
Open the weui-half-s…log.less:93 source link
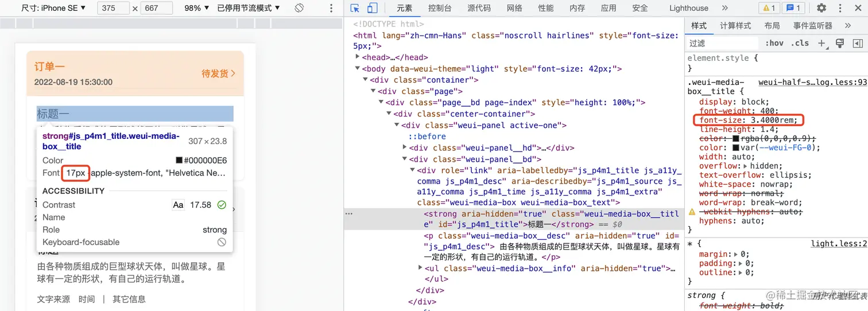(x=812, y=83)
